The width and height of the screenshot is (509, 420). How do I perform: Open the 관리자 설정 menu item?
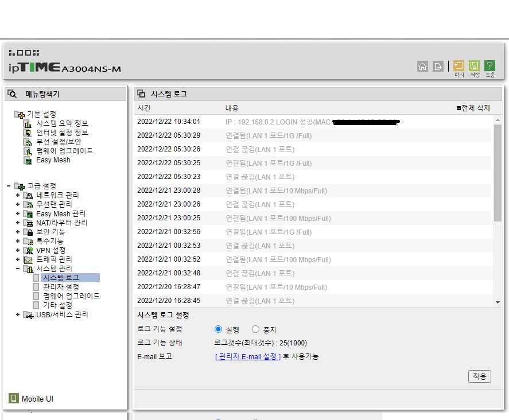click(x=61, y=287)
